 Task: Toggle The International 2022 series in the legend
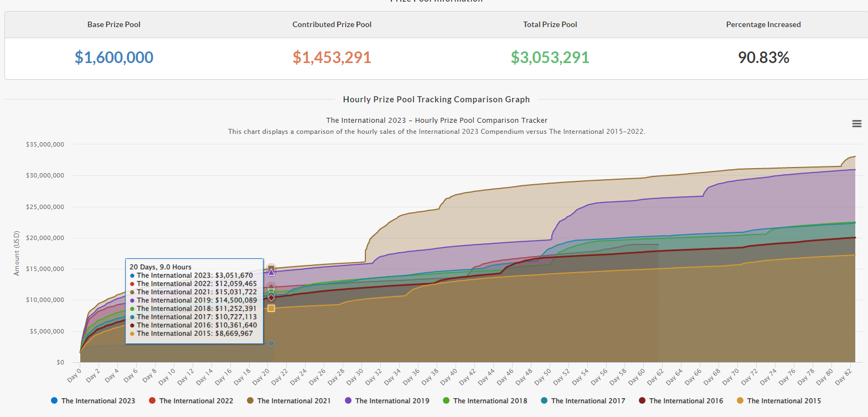(x=196, y=401)
